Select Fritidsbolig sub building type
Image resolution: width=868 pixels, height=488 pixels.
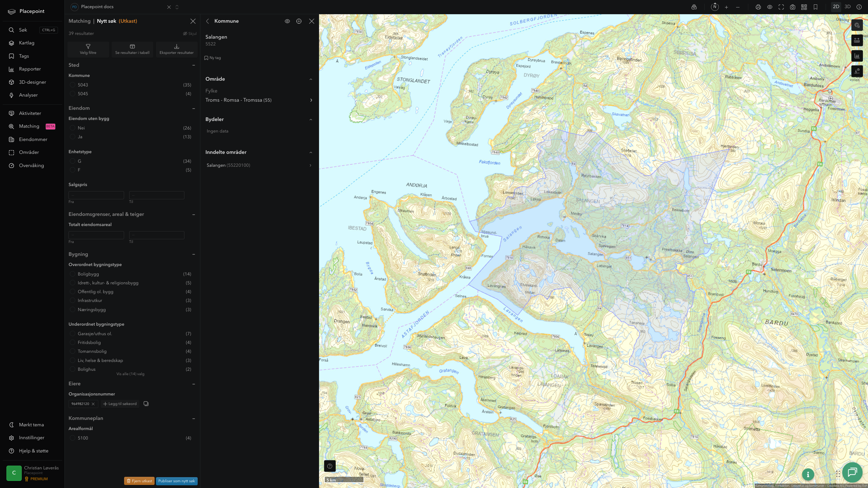[73, 343]
